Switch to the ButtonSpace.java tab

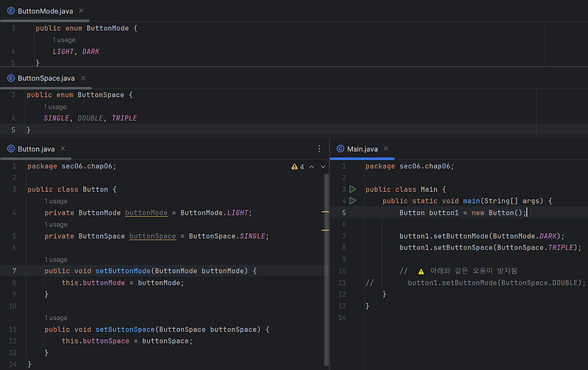pos(46,78)
